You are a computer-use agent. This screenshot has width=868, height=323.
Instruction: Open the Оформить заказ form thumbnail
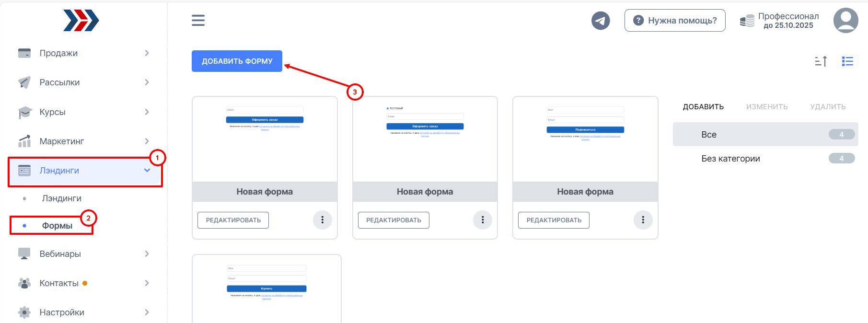(x=265, y=139)
